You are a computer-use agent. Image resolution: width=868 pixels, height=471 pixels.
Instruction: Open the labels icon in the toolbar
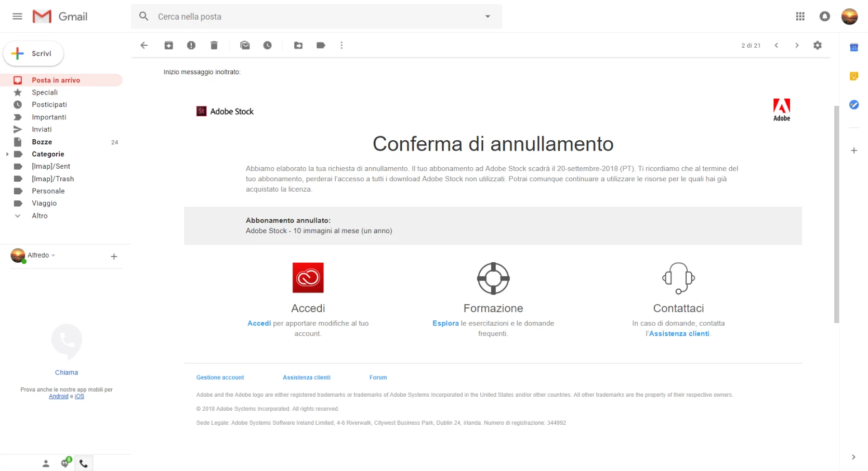point(321,45)
